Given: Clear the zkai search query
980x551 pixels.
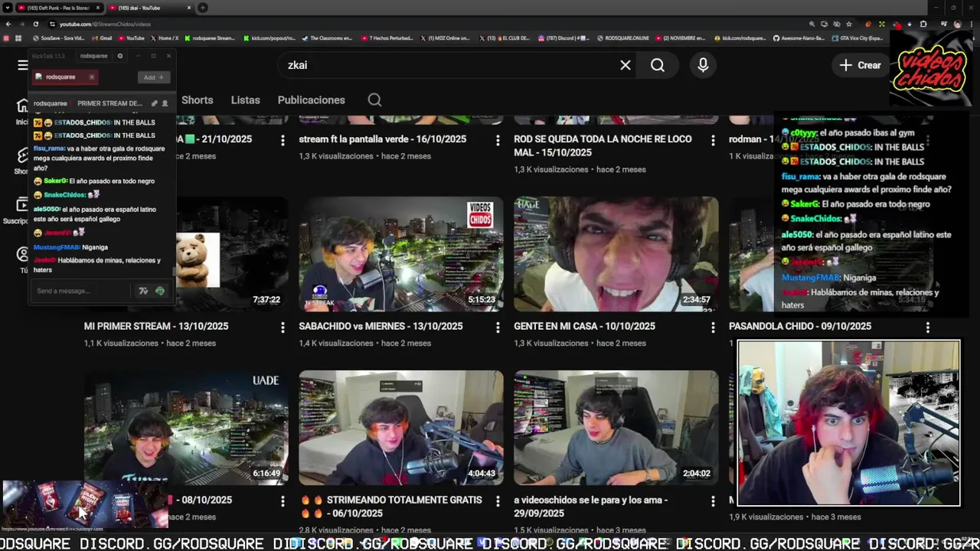Looking at the screenshot, I should (x=626, y=65).
